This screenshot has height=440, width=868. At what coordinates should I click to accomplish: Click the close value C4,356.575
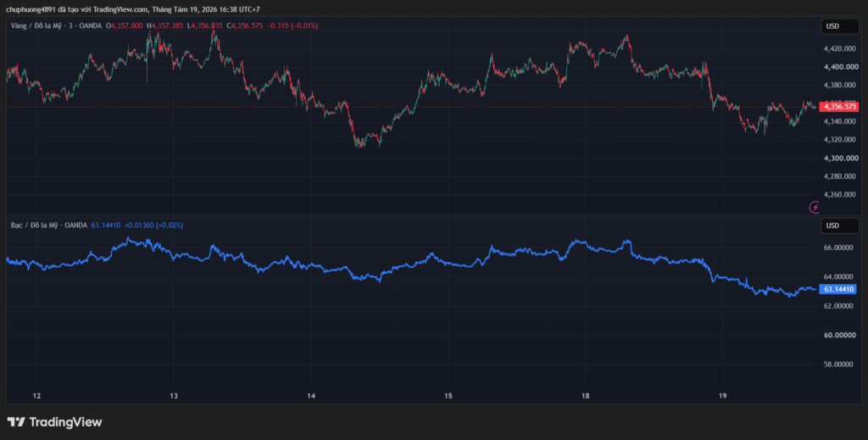point(245,25)
